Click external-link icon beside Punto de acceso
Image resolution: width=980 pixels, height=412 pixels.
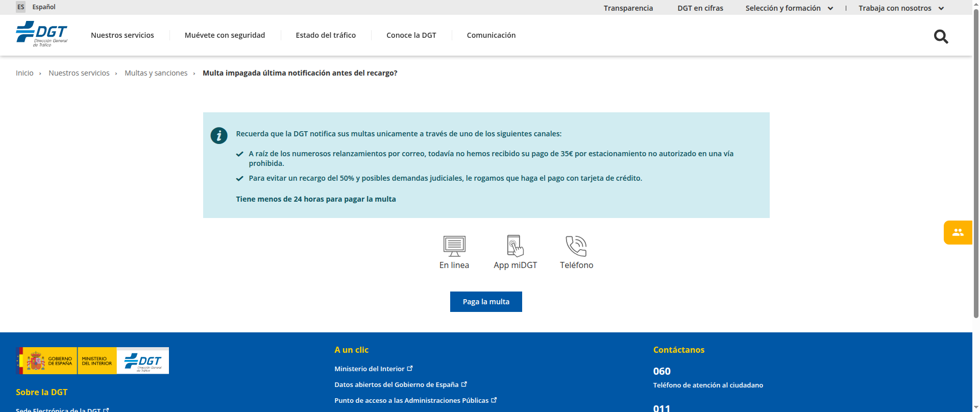(x=494, y=400)
